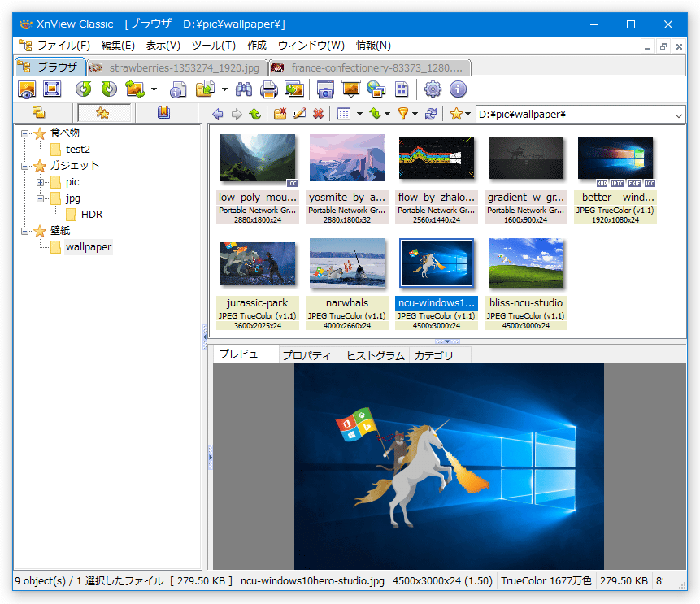This screenshot has width=700, height=604.
Task: Create a new folder icon
Action: pos(280,115)
